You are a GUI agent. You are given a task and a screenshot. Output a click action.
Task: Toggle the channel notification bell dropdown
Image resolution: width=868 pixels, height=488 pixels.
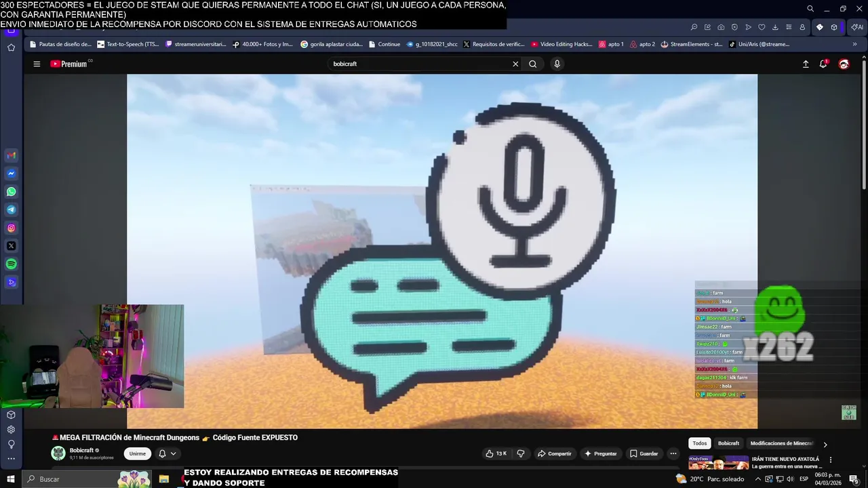[167, 453]
